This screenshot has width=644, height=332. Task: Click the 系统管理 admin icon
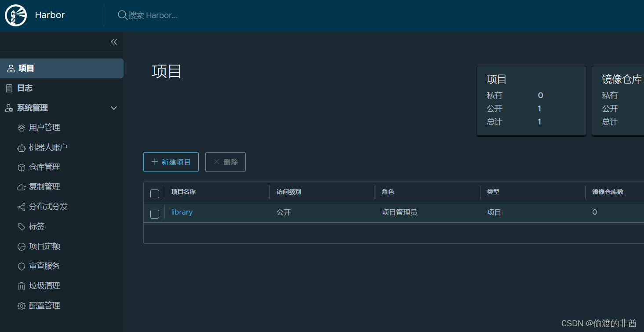[9, 108]
